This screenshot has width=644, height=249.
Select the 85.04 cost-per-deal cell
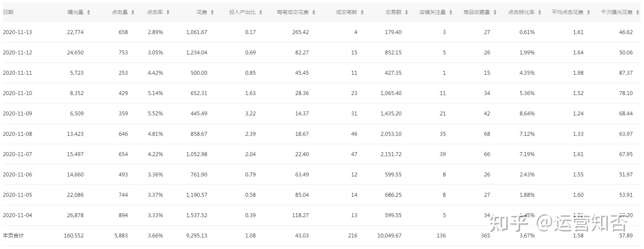[x=302, y=195]
